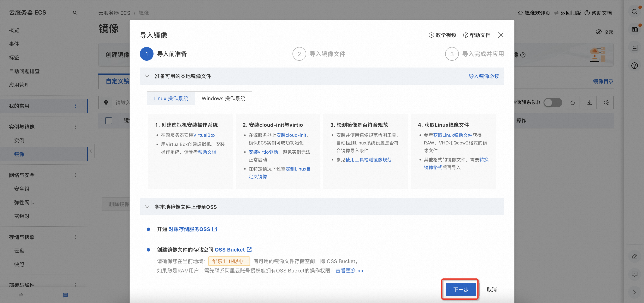Hide banner with the 收起 eye icon
The height and width of the screenshot is (303, 644).
598,32
